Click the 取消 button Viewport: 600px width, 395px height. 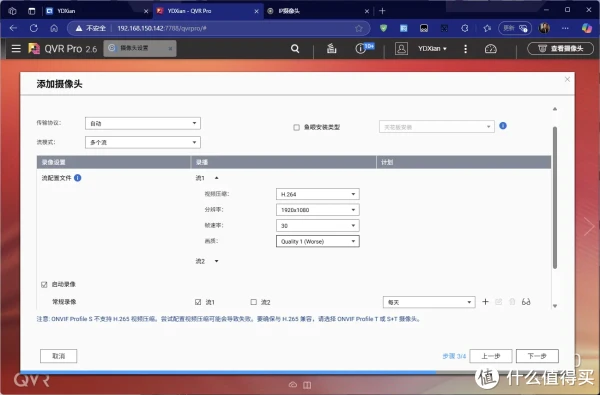pyautogui.click(x=59, y=356)
